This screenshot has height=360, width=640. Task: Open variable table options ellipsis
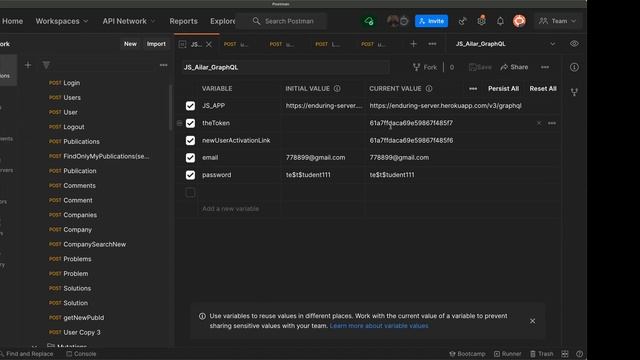click(x=473, y=89)
